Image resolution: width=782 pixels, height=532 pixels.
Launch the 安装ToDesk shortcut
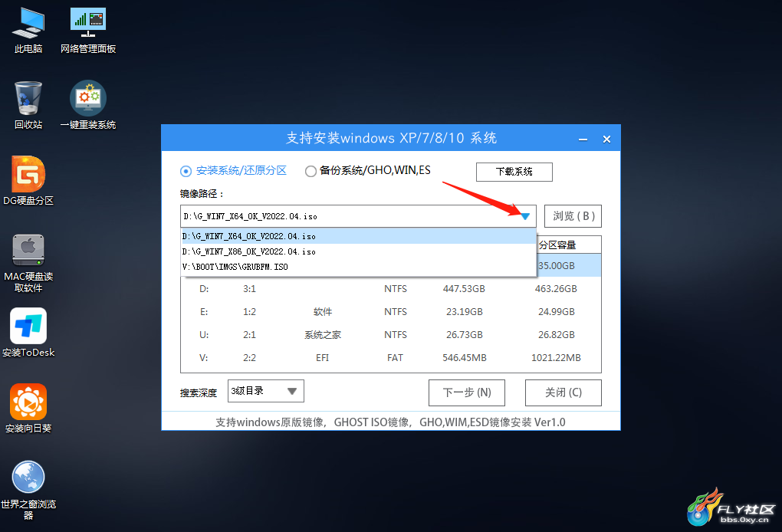click(x=28, y=333)
